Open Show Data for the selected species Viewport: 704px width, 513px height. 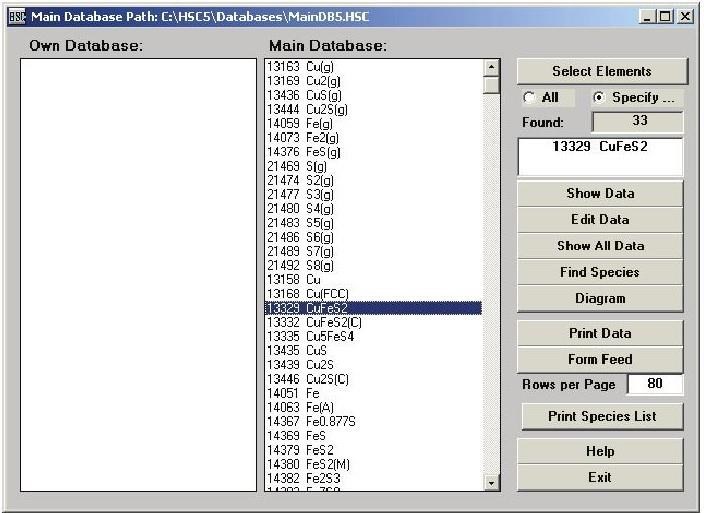(x=600, y=194)
